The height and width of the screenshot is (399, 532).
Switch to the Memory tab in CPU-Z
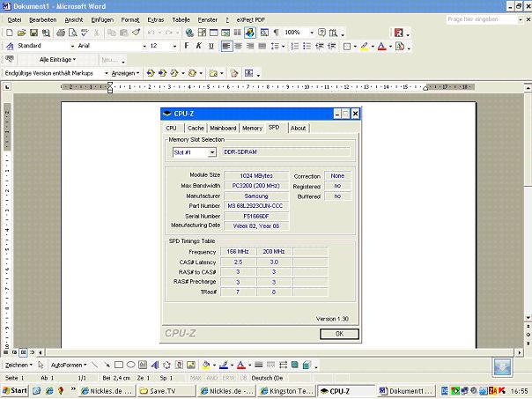252,128
